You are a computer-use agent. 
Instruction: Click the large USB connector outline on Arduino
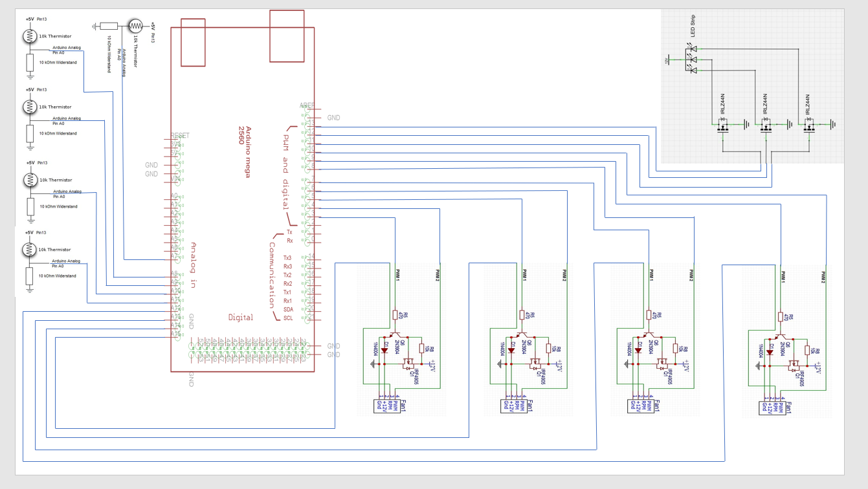[x=287, y=36]
